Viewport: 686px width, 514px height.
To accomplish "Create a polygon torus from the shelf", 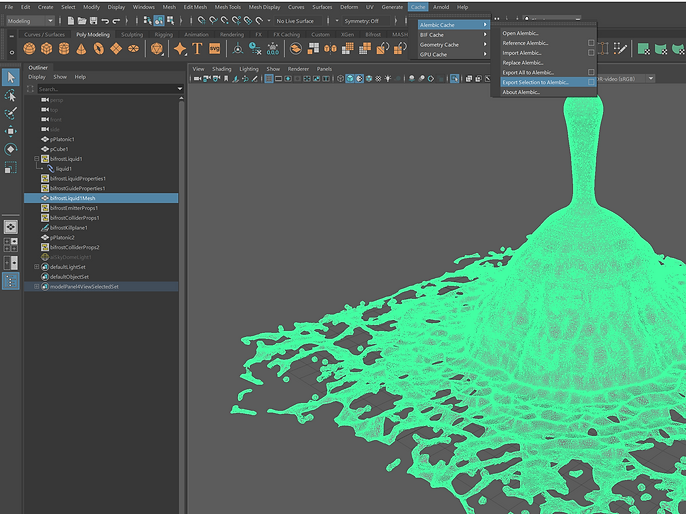I will tap(98, 49).
